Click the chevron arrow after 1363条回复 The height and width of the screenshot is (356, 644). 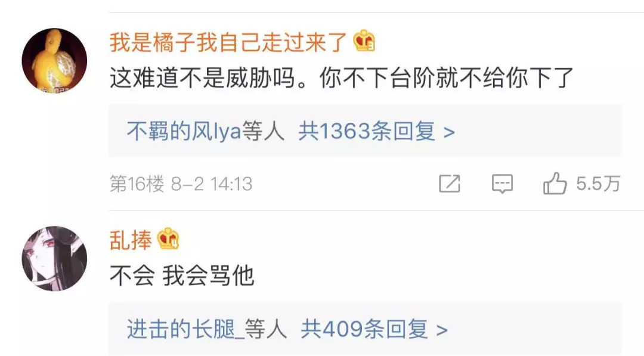pos(449,132)
